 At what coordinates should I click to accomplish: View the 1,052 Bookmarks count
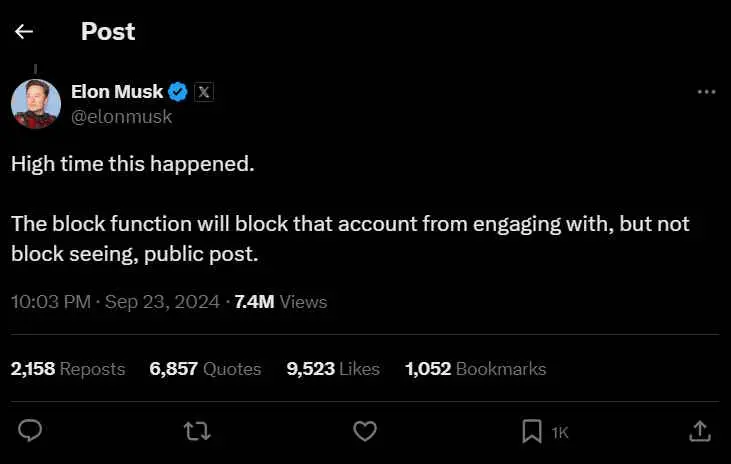click(476, 369)
